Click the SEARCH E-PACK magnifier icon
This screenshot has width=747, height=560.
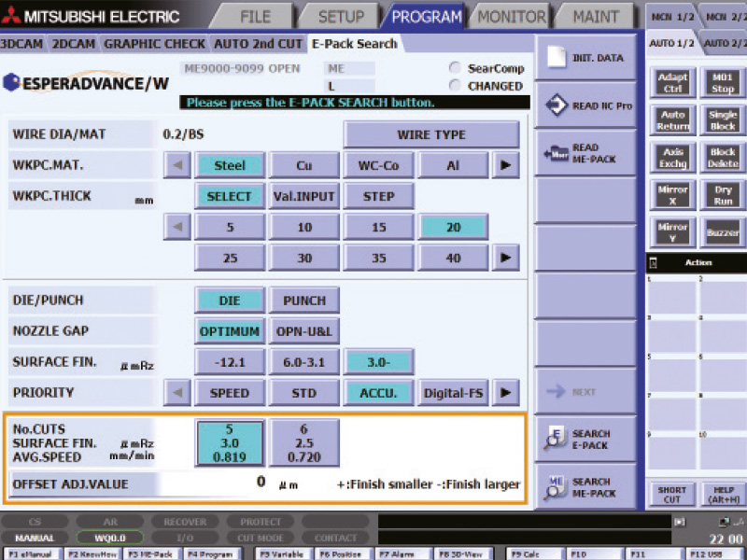(x=555, y=439)
